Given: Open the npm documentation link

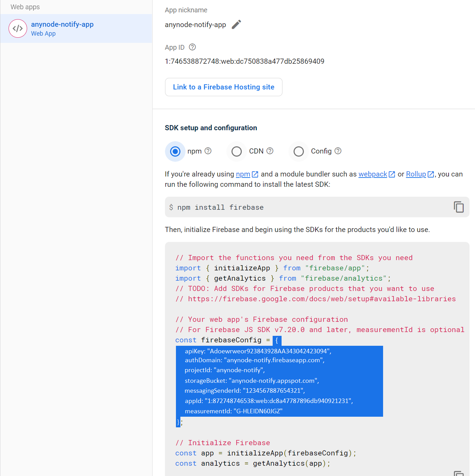Looking at the screenshot, I should click(243, 174).
